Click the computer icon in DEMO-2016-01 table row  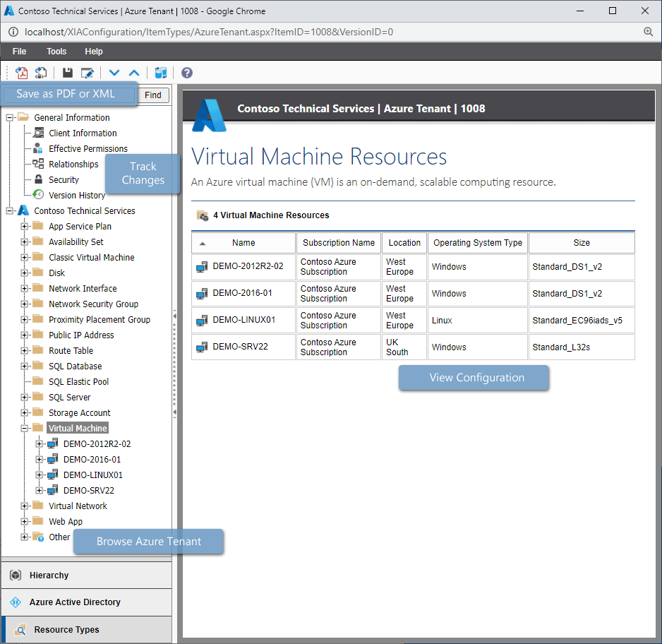203,294
